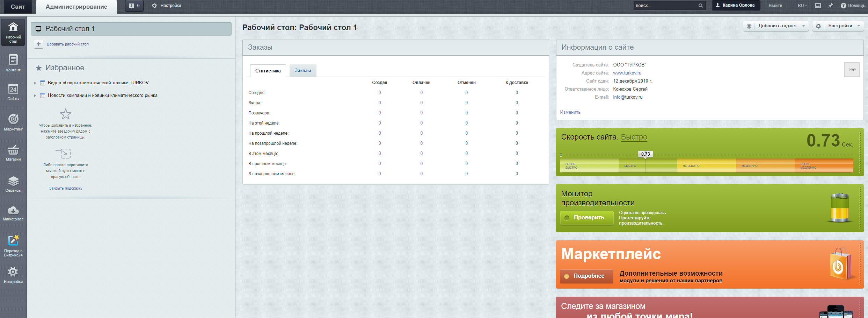Open the Магазин basket icon
This screenshot has height=318, width=868.
pyautogui.click(x=13, y=153)
